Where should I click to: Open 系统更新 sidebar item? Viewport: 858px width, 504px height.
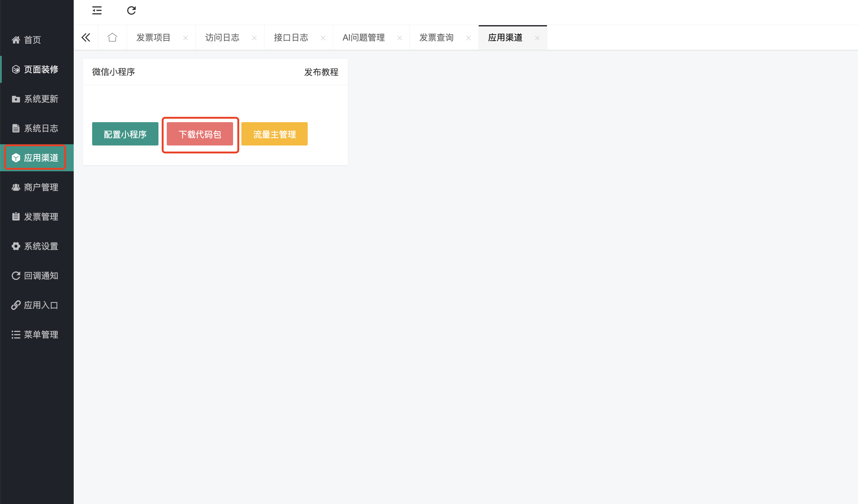41,99
